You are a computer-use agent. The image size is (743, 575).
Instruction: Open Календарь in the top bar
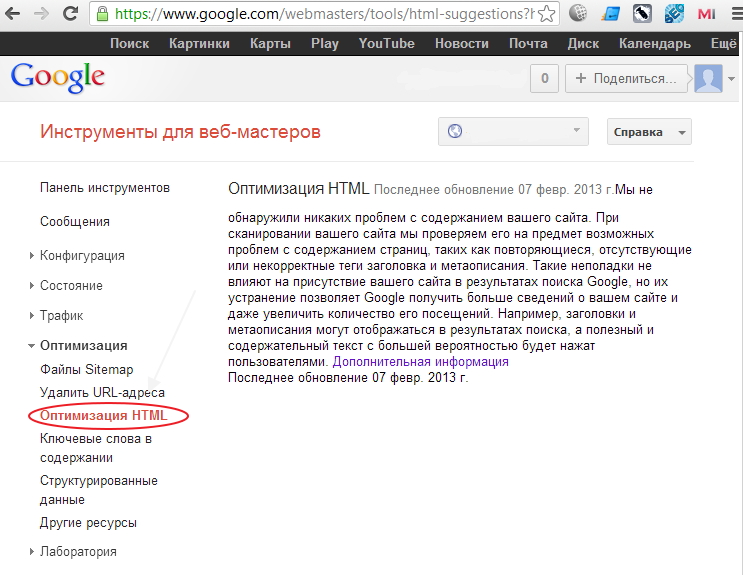click(654, 44)
